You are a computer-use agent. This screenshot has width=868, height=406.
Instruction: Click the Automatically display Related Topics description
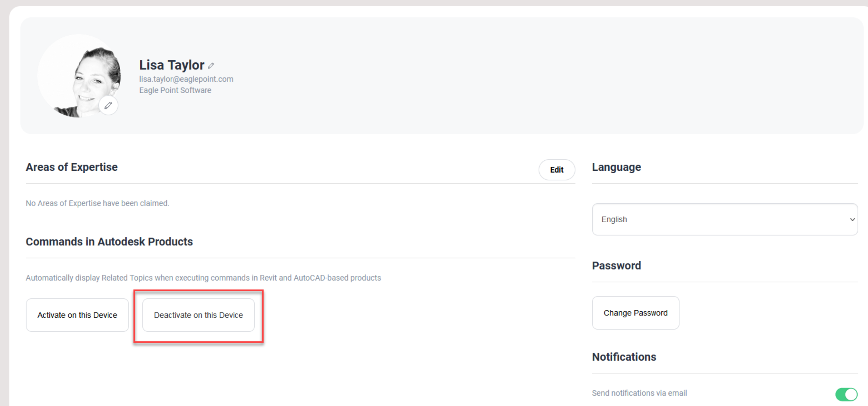[203, 278]
